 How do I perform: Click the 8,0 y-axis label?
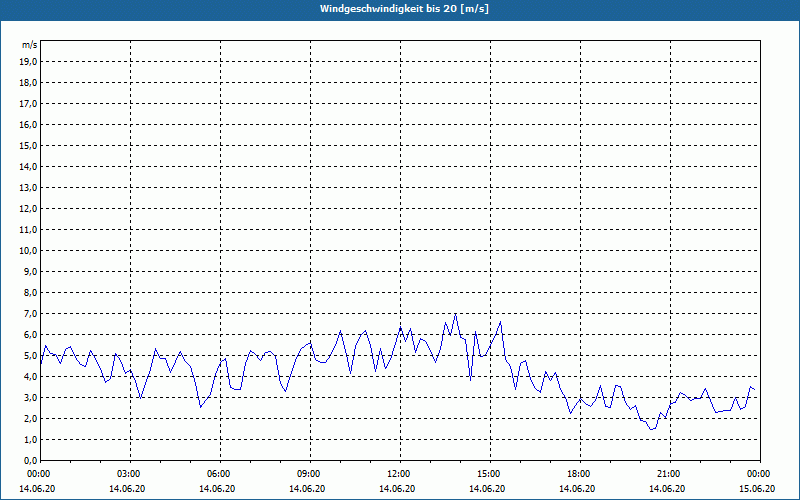coord(30,292)
